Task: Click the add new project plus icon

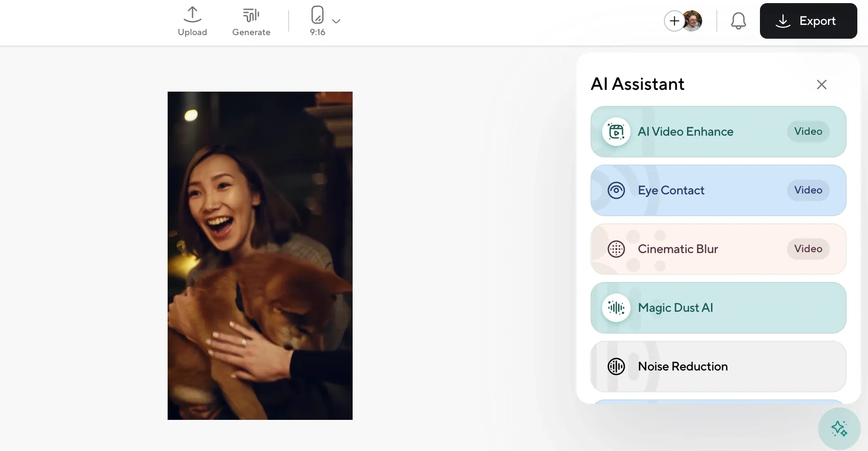Action: pyautogui.click(x=674, y=21)
